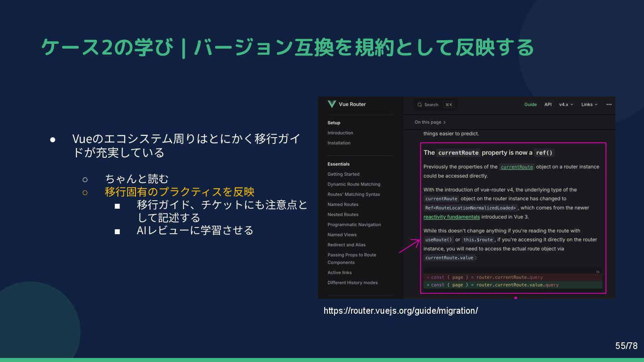The width and height of the screenshot is (644, 362).
Task: Open Nested Routes sidebar item
Action: click(x=343, y=215)
